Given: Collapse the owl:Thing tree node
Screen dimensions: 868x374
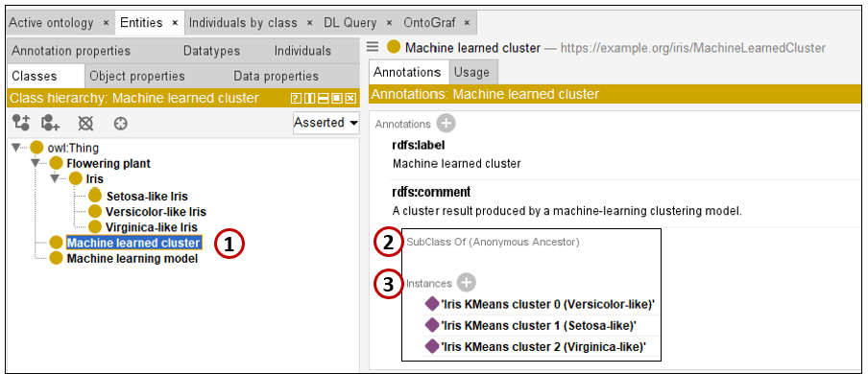Looking at the screenshot, I should coord(15,147).
